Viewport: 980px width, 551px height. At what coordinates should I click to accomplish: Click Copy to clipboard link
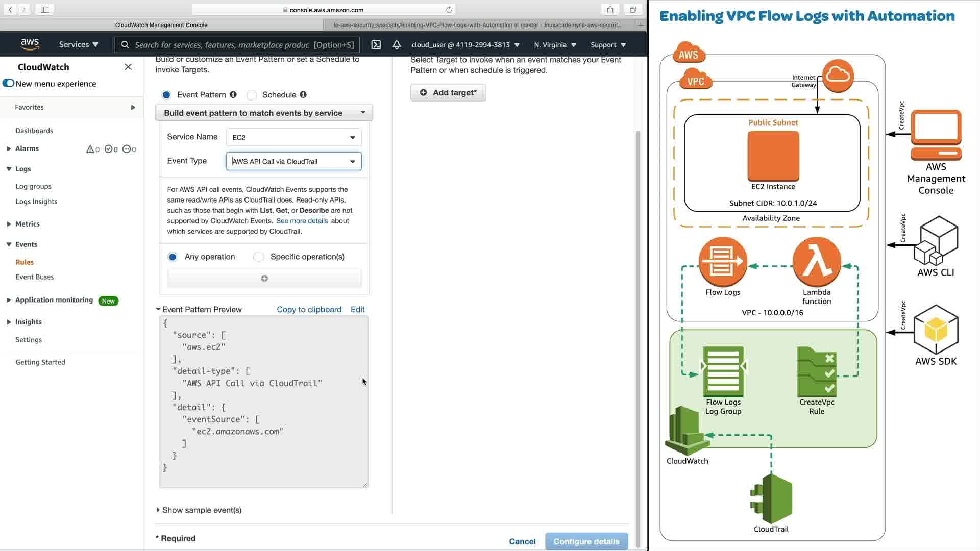tap(309, 309)
